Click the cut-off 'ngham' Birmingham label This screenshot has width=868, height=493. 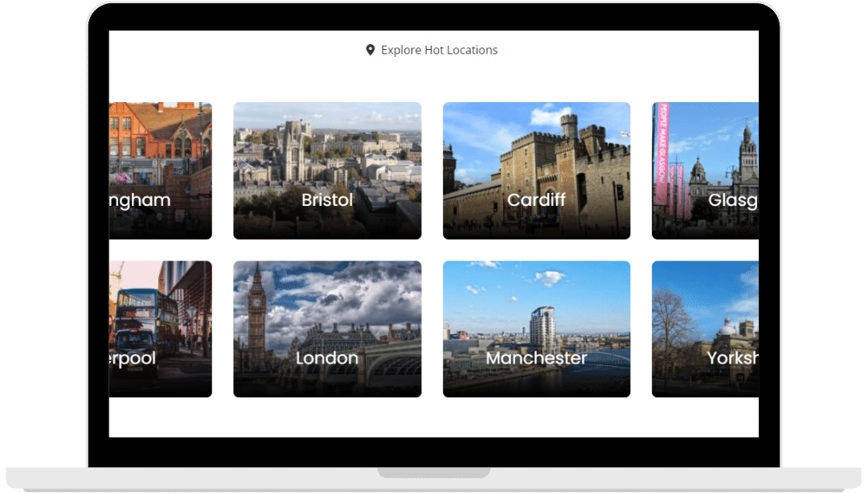pos(141,200)
